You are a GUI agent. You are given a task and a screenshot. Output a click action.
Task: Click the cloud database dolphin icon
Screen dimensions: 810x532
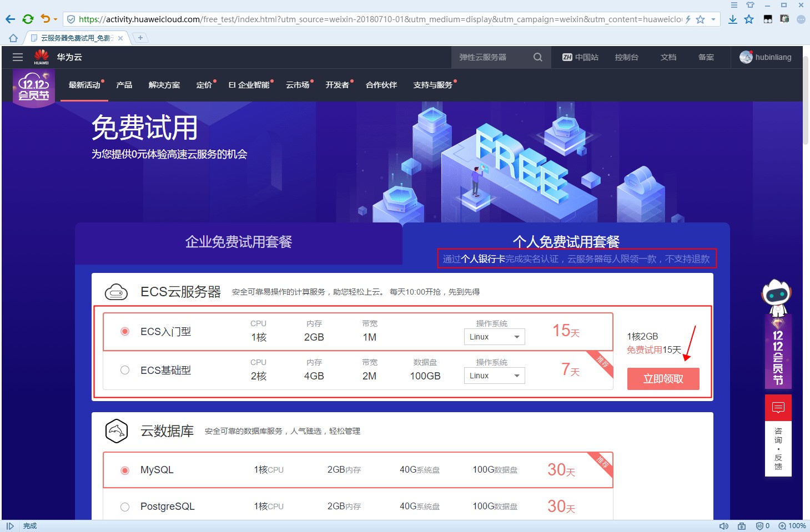point(117,431)
